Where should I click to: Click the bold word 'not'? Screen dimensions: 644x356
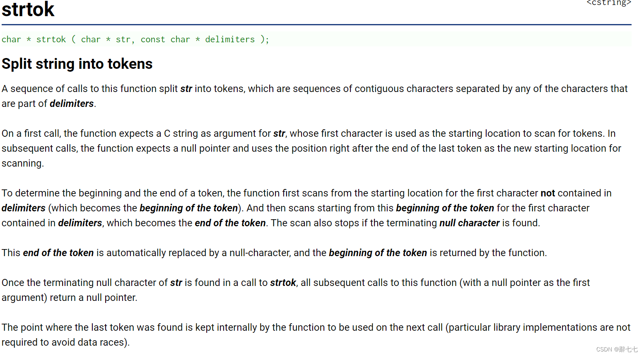(x=548, y=193)
